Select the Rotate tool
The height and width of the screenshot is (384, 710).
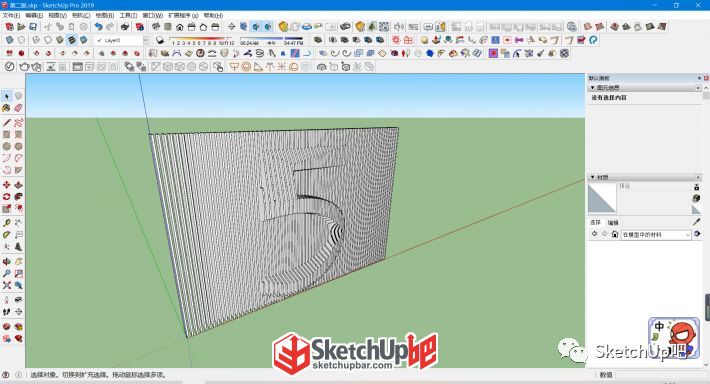pyautogui.click(x=6, y=197)
